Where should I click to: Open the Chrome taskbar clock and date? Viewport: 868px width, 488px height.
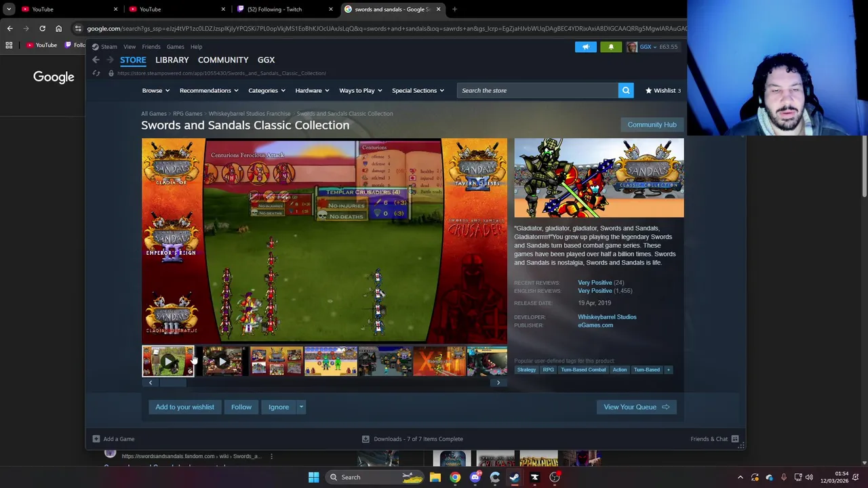coord(833,477)
